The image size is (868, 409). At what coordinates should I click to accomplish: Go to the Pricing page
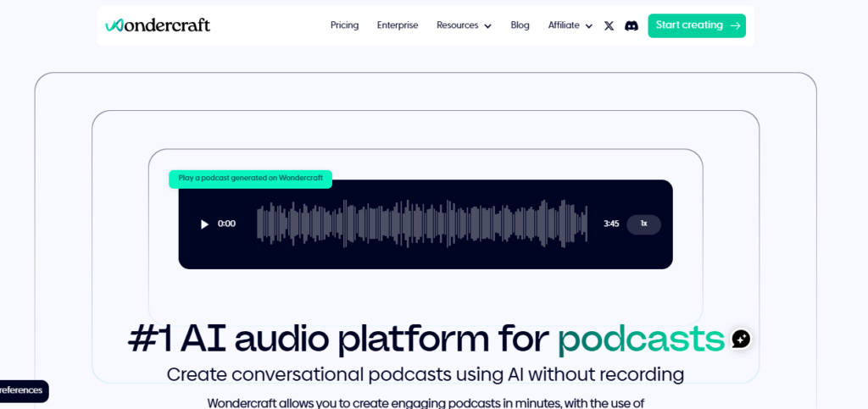[x=344, y=25]
